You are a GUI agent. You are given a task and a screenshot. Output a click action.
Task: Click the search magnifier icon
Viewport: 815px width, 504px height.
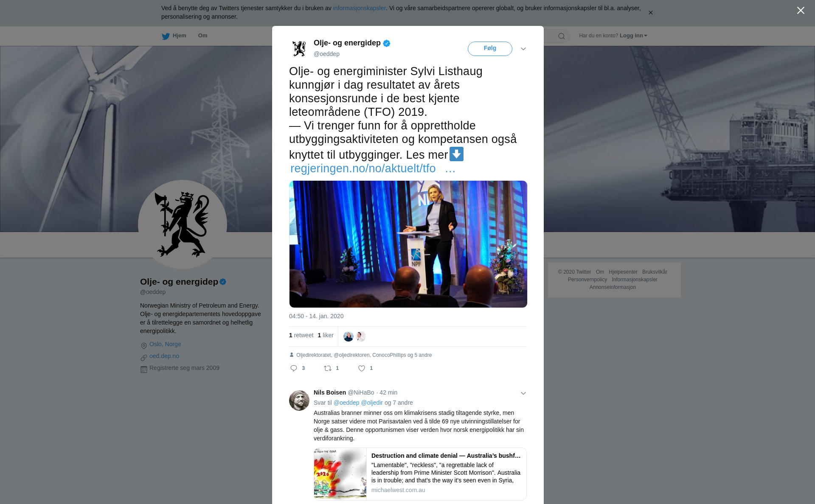[562, 36]
